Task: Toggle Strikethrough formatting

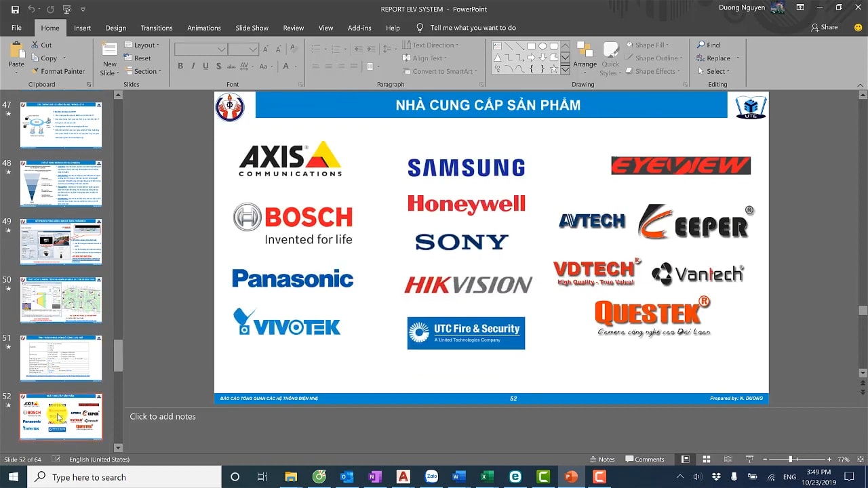Action: (x=231, y=66)
